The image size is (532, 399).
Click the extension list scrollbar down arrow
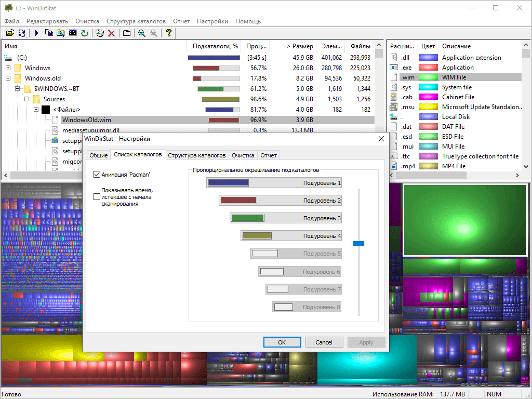tap(526, 167)
